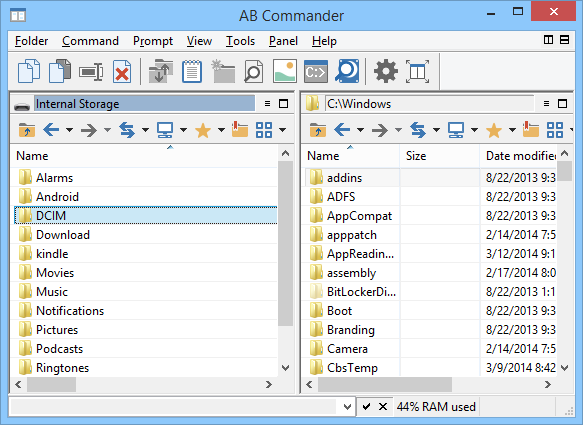Open the right panel Back history dropdown
Viewport: 583px width, 425px height.
(x=360, y=130)
